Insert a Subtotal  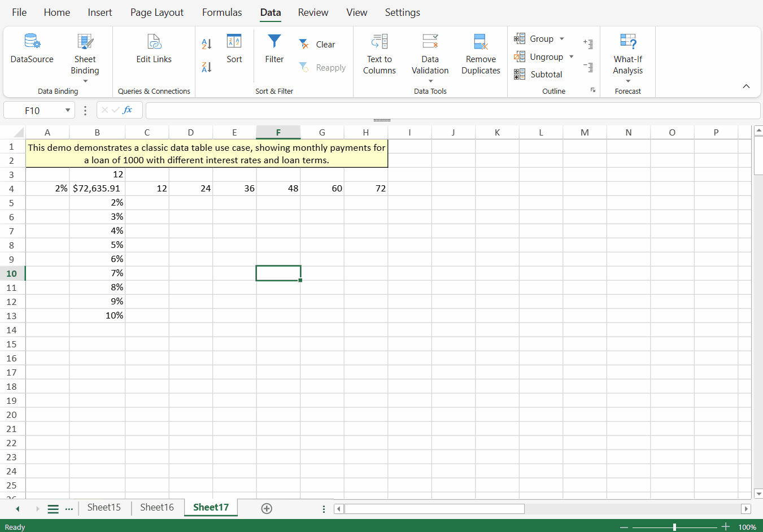pyautogui.click(x=538, y=75)
